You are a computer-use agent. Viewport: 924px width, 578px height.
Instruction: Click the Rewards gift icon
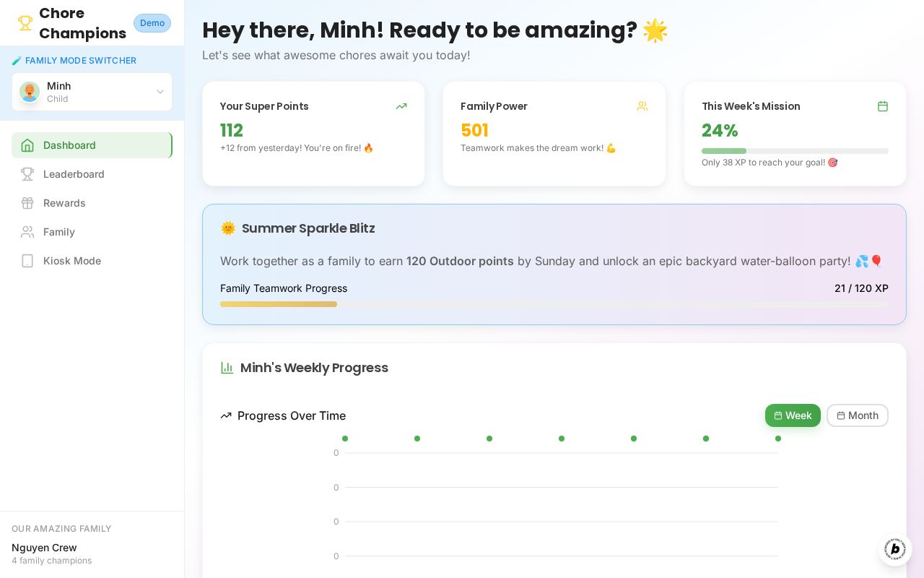pyautogui.click(x=27, y=203)
